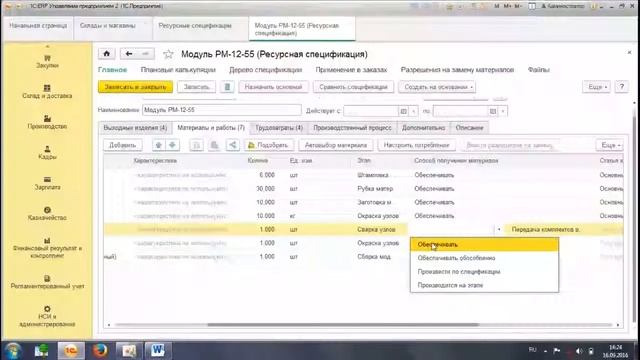Click the horizontal scrollbar under the table
The image size is (640, 360).
coord(343,325)
